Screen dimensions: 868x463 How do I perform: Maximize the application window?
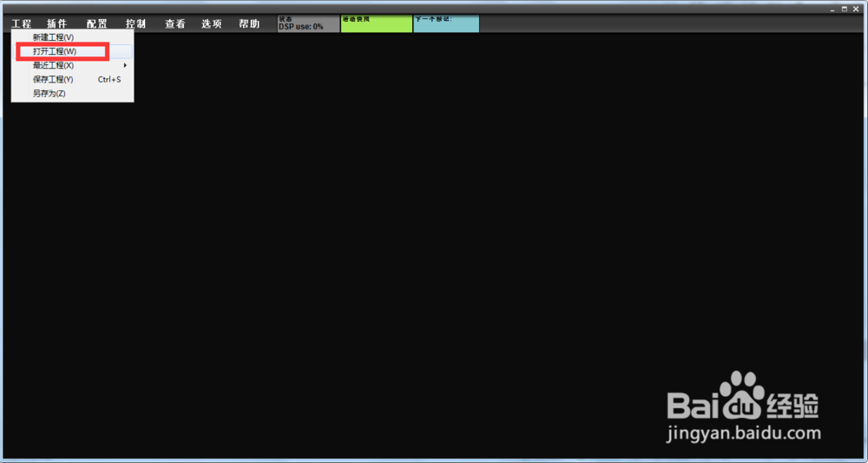click(845, 9)
